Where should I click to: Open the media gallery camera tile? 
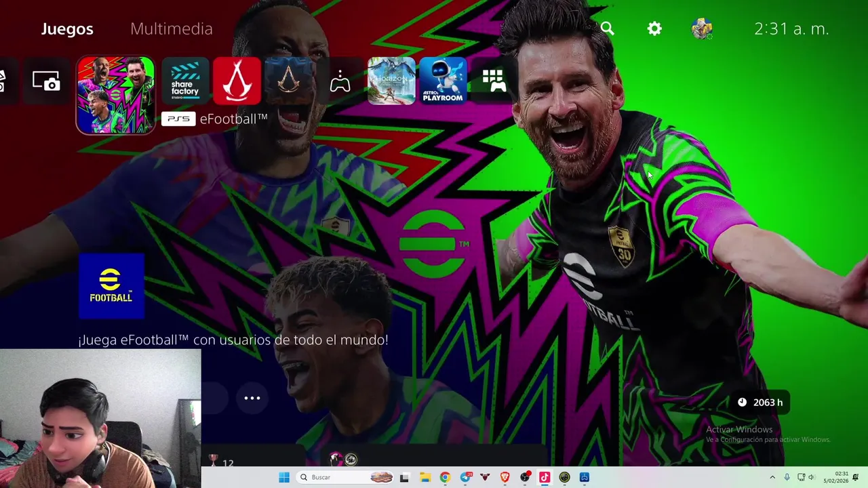click(46, 82)
